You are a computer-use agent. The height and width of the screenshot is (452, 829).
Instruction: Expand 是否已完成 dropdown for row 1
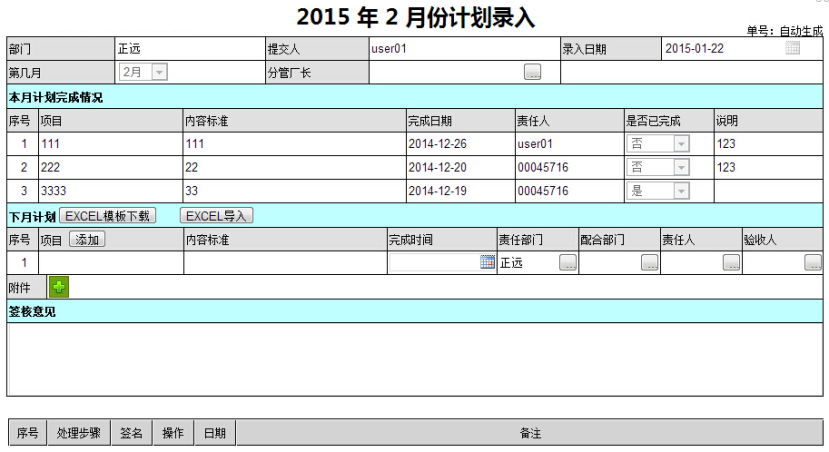(x=681, y=144)
